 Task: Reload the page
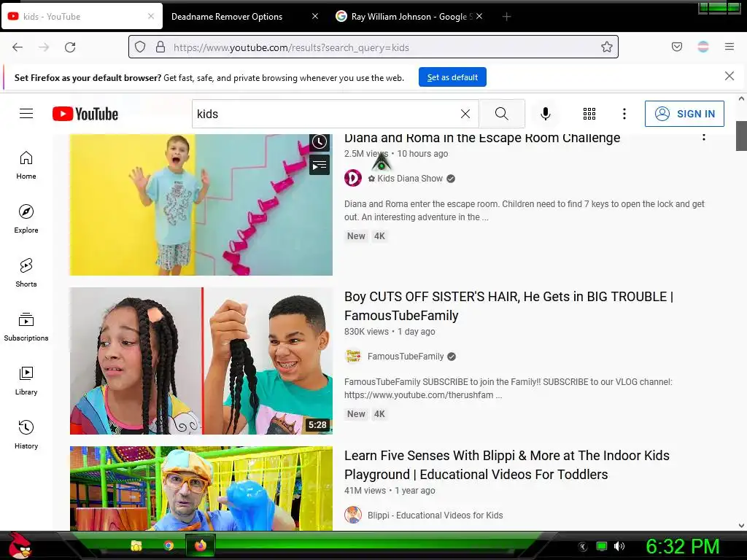pyautogui.click(x=70, y=47)
